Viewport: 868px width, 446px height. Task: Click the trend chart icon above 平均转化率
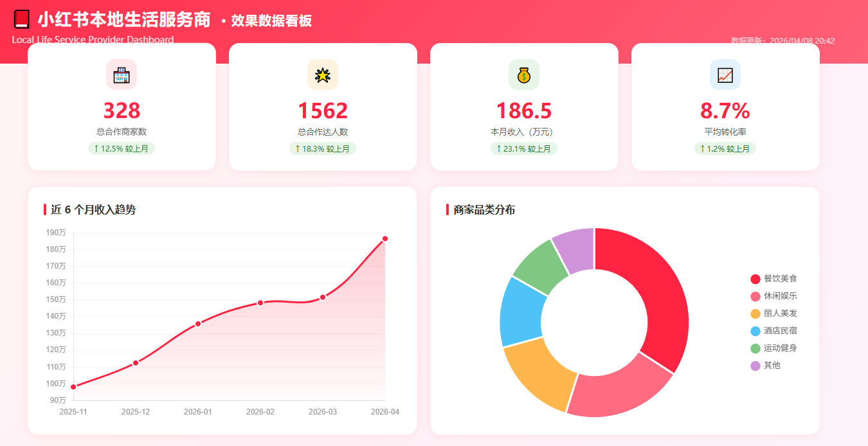[725, 75]
